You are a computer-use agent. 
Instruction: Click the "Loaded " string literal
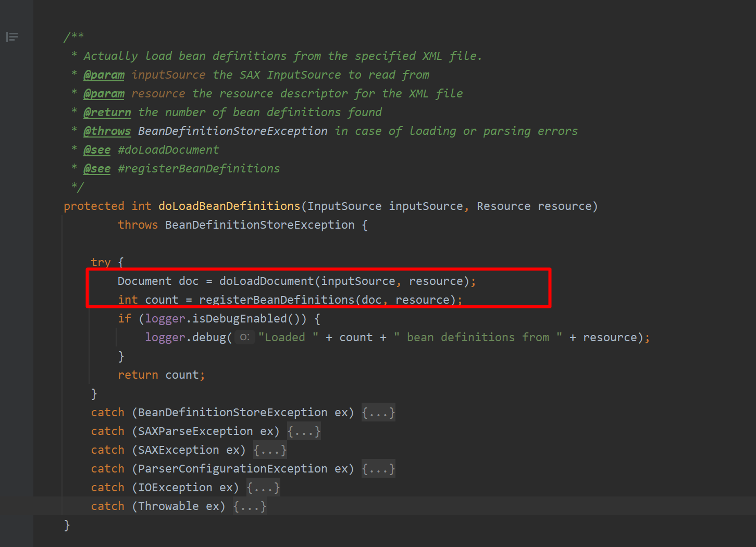pos(288,338)
